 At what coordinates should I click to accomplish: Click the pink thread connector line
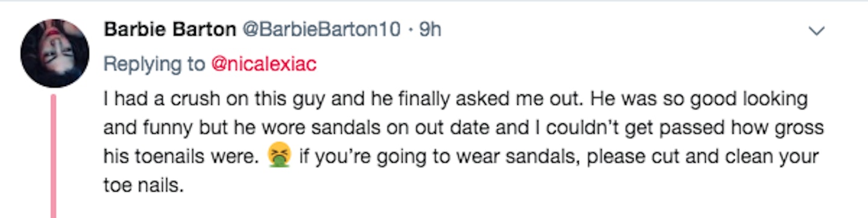(x=54, y=156)
